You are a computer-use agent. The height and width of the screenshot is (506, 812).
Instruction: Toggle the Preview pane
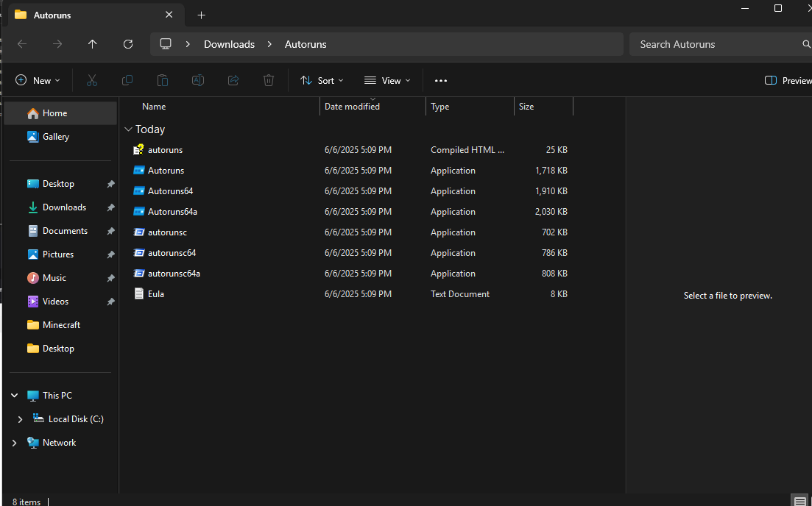[x=788, y=80]
